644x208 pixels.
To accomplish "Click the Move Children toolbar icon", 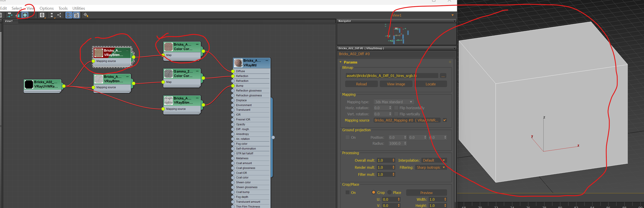I will [x=10, y=15].
